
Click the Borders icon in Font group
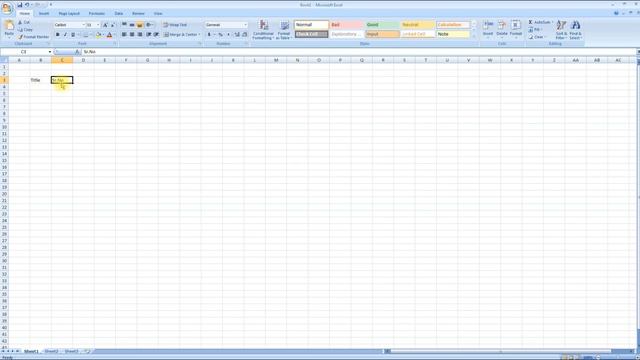click(86, 35)
